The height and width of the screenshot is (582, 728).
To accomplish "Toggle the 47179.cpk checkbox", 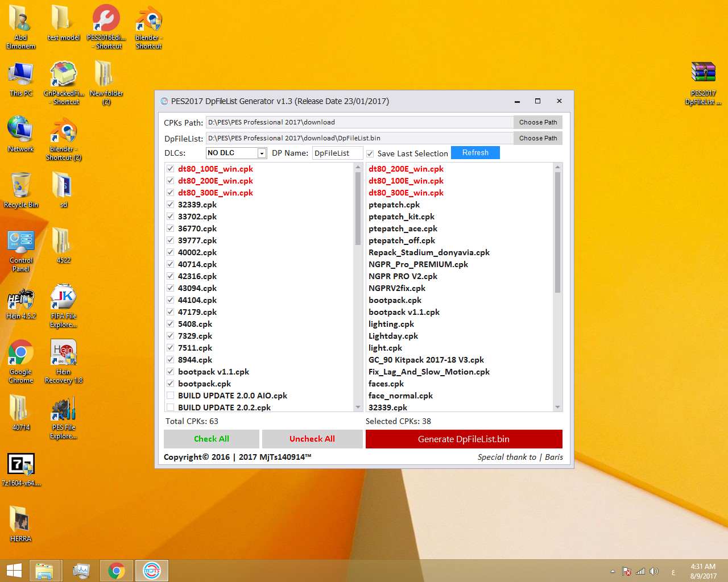I will tap(170, 312).
